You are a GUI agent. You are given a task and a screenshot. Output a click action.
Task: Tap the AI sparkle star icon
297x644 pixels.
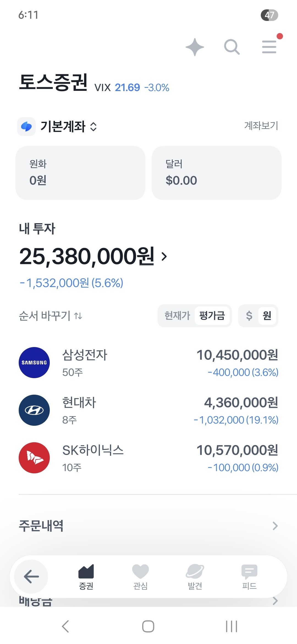click(195, 47)
